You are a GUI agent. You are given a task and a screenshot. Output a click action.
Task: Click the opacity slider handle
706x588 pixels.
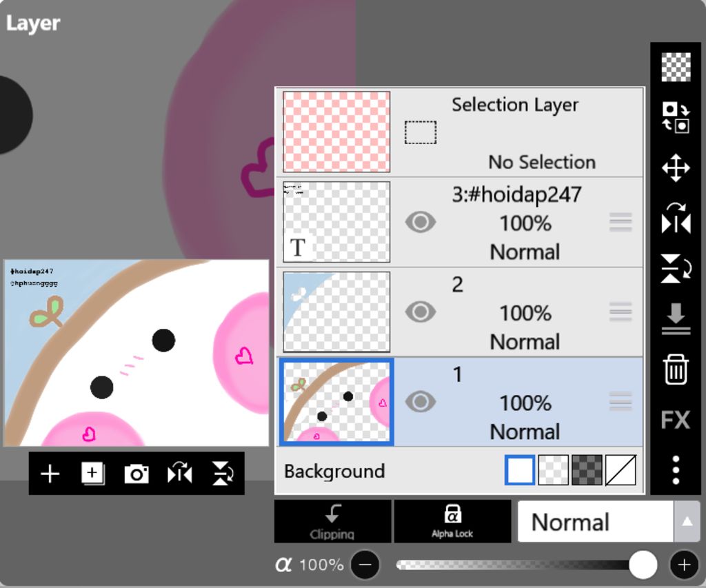pyautogui.click(x=643, y=565)
